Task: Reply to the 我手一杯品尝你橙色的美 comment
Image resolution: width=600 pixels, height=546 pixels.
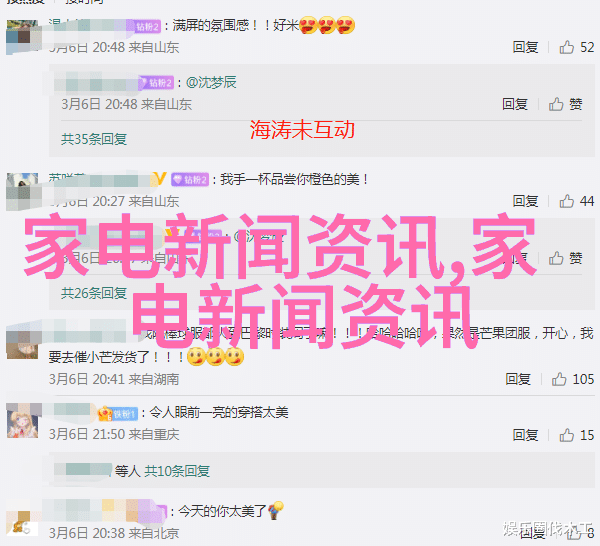Action: (x=525, y=201)
